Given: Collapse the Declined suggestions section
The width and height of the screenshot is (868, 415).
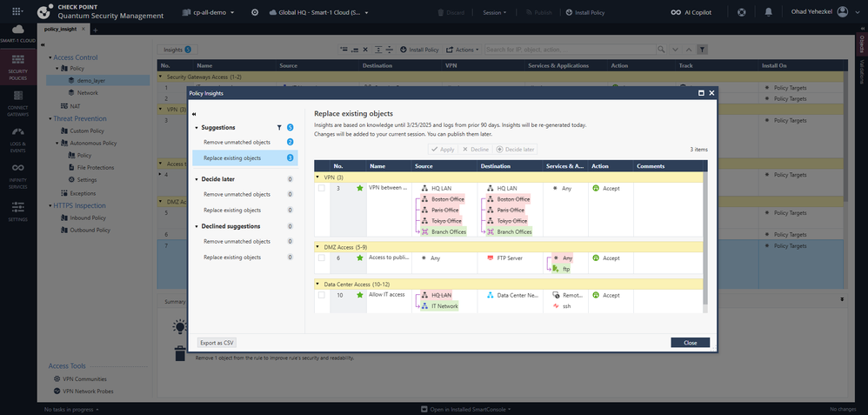Looking at the screenshot, I should point(197,226).
